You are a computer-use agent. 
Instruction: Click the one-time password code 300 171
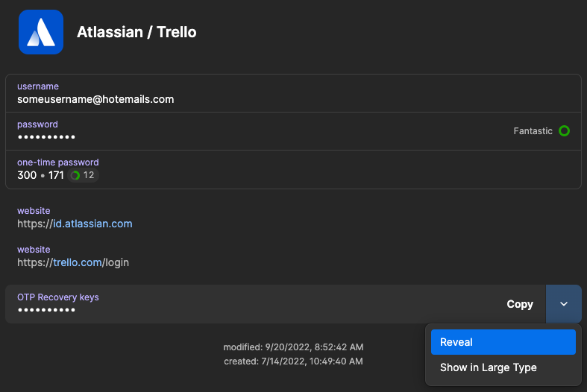[40, 175]
